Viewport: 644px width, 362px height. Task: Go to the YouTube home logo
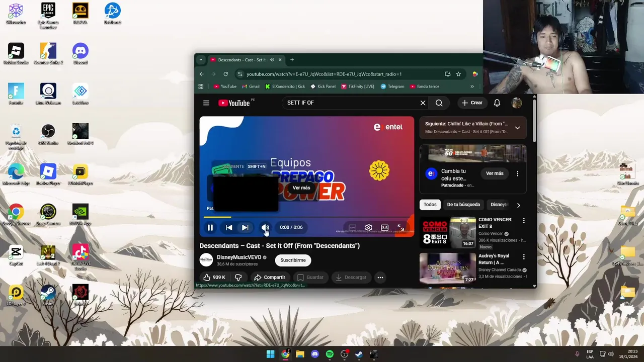(x=234, y=103)
